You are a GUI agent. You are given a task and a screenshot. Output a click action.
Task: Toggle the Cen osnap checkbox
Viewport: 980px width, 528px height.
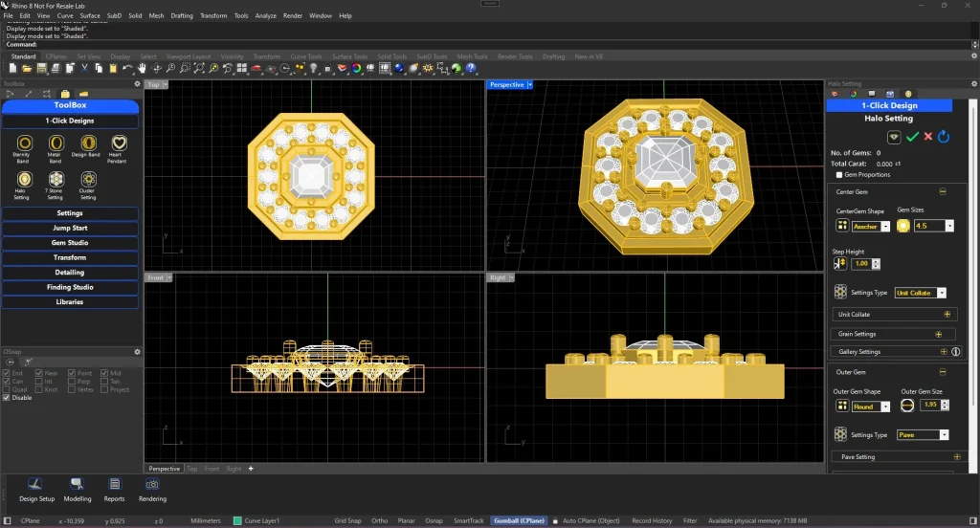click(7, 381)
